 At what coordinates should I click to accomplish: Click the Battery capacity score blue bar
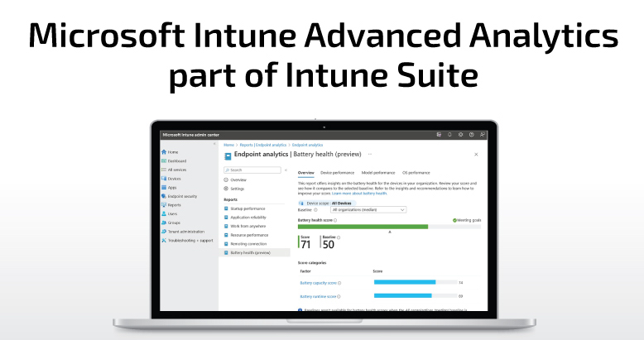[x=405, y=282]
